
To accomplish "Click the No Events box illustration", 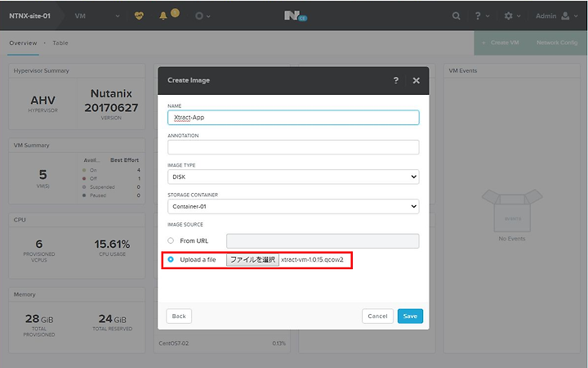I will pos(512,210).
